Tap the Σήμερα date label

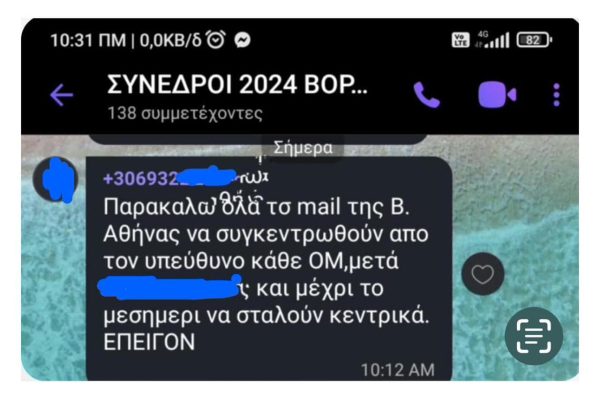click(x=303, y=148)
